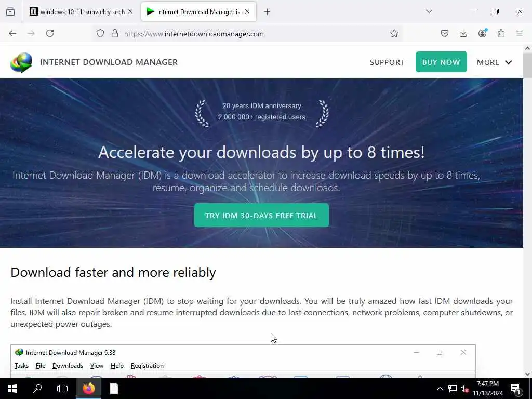Click the tracking protection shield icon
The image size is (532, 399).
pos(100,33)
